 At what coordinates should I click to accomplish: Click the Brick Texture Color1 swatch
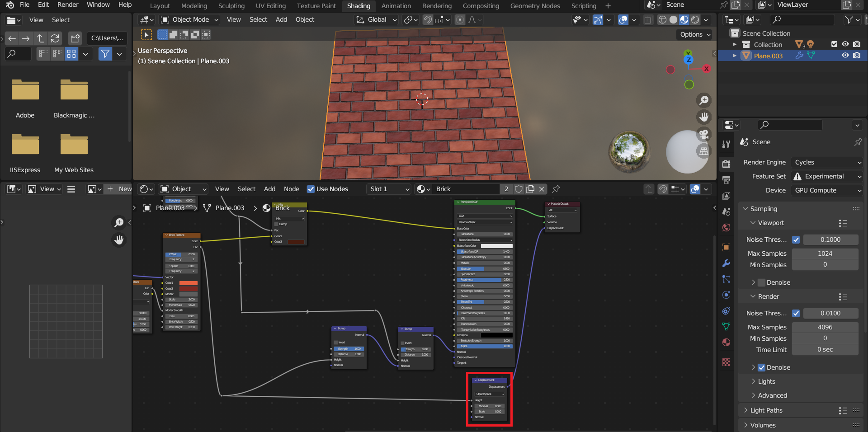[189, 283]
